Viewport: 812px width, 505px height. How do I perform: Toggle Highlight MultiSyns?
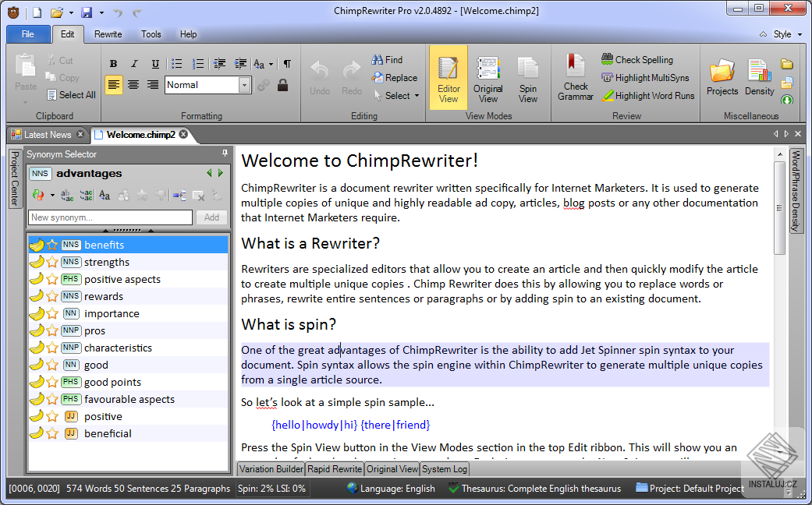[x=645, y=78]
